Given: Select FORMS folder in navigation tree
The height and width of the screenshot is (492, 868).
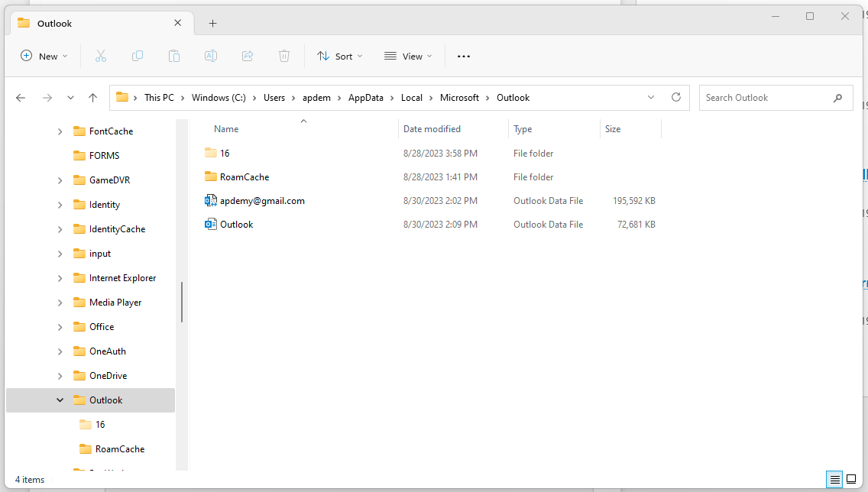Looking at the screenshot, I should pos(104,156).
